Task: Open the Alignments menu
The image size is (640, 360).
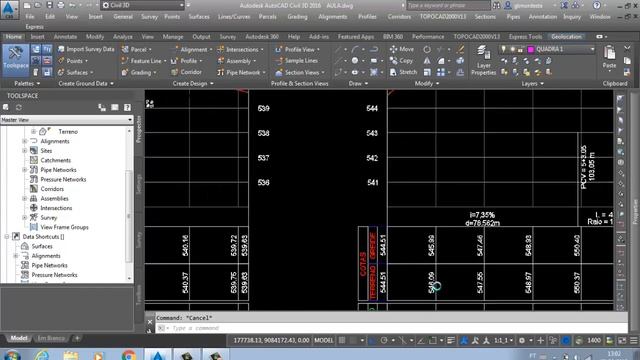Action: click(x=333, y=17)
